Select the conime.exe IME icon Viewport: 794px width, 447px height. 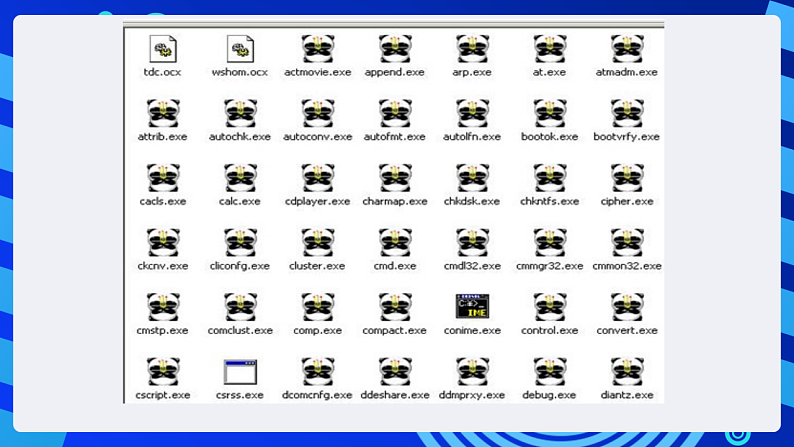(x=472, y=307)
